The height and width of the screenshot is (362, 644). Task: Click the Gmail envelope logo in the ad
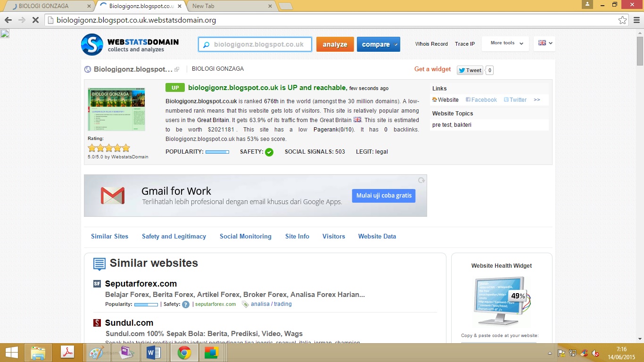[x=113, y=196]
